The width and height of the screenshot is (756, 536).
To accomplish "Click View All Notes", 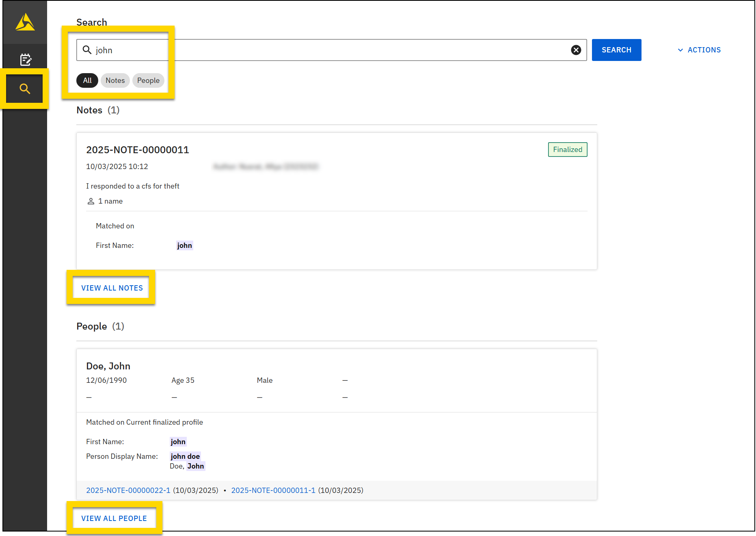I will [x=112, y=288].
